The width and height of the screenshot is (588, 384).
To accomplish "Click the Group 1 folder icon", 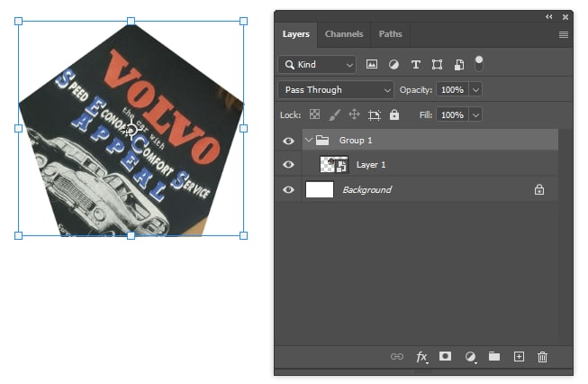I will coord(322,141).
